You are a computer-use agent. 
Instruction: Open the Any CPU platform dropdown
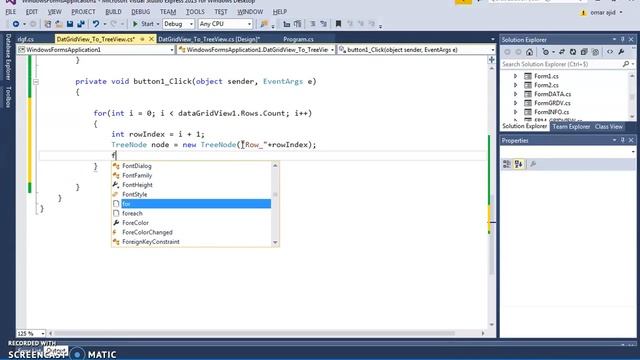click(x=225, y=24)
